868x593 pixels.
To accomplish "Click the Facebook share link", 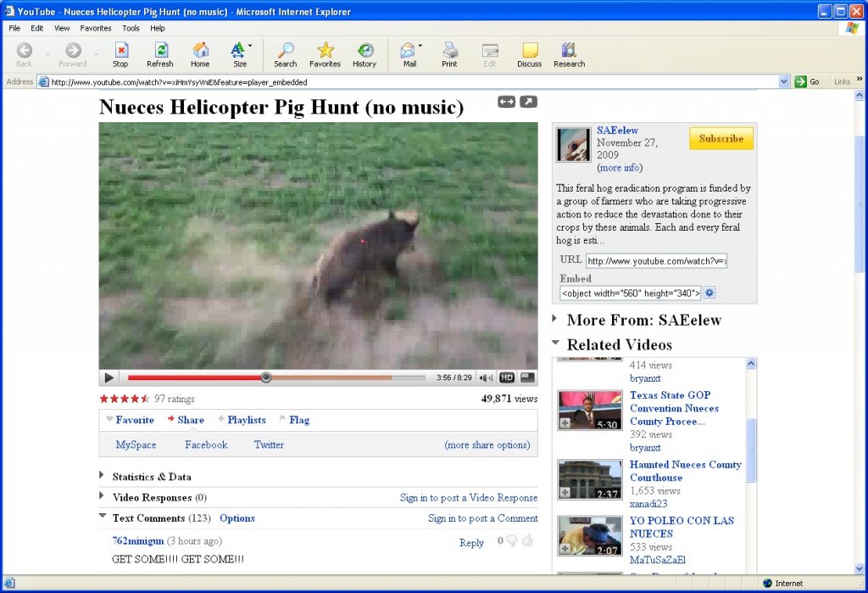I will point(206,445).
